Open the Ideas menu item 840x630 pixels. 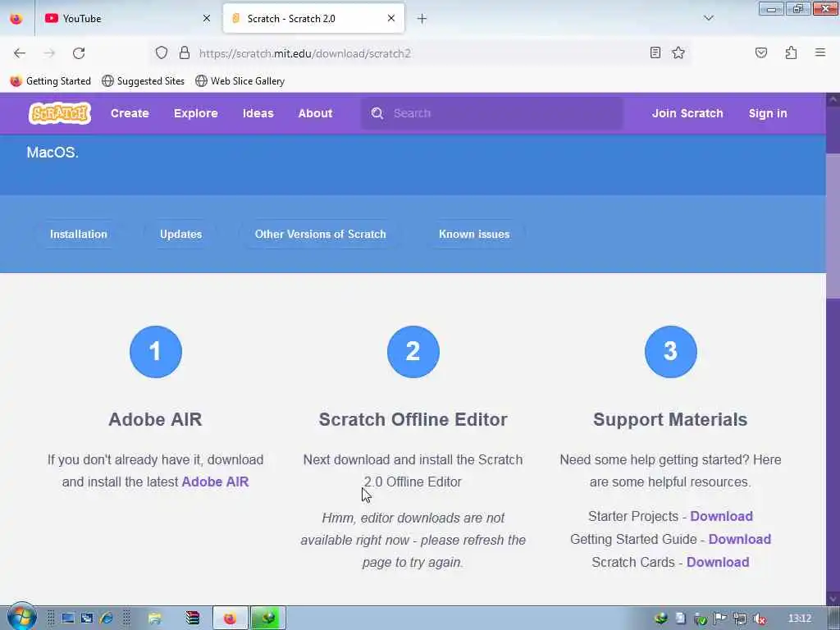(258, 113)
